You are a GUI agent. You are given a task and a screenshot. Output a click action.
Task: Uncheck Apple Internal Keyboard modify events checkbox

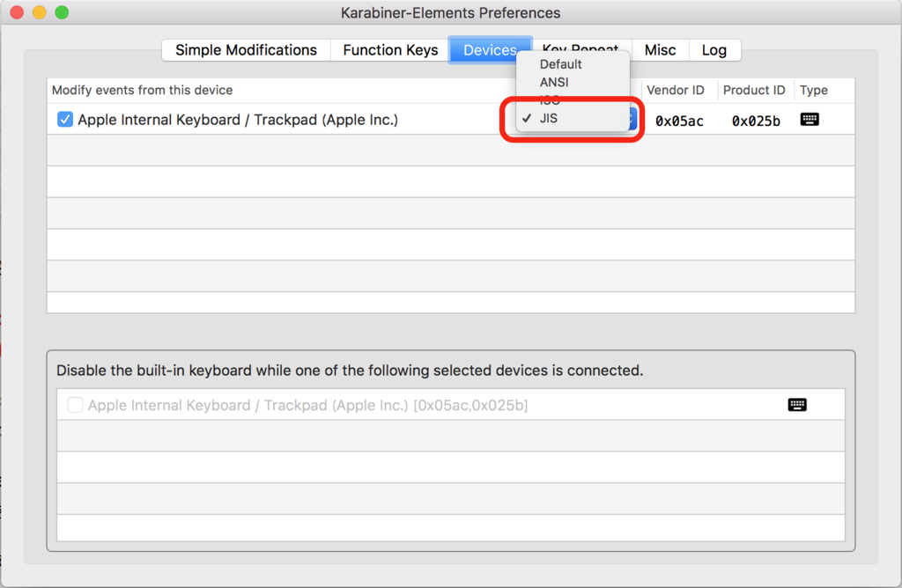click(65, 120)
